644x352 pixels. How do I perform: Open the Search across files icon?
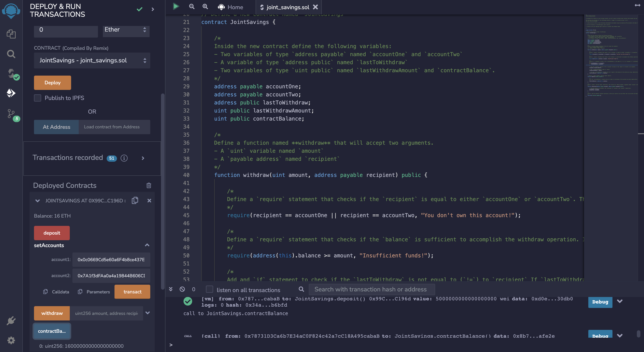(11, 54)
